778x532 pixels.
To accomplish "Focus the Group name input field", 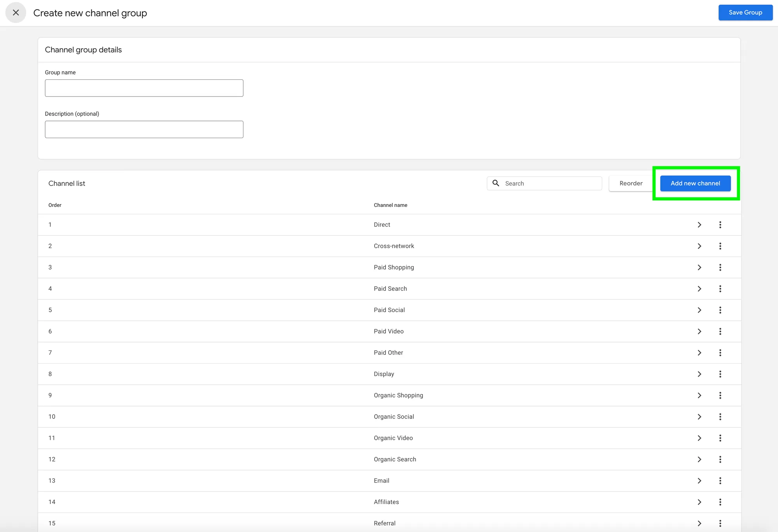I will point(144,88).
